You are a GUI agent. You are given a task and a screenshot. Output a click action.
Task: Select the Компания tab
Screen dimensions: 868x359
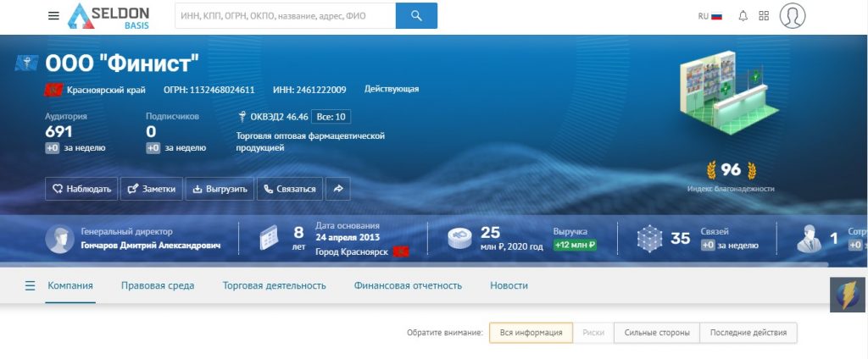tap(70, 286)
